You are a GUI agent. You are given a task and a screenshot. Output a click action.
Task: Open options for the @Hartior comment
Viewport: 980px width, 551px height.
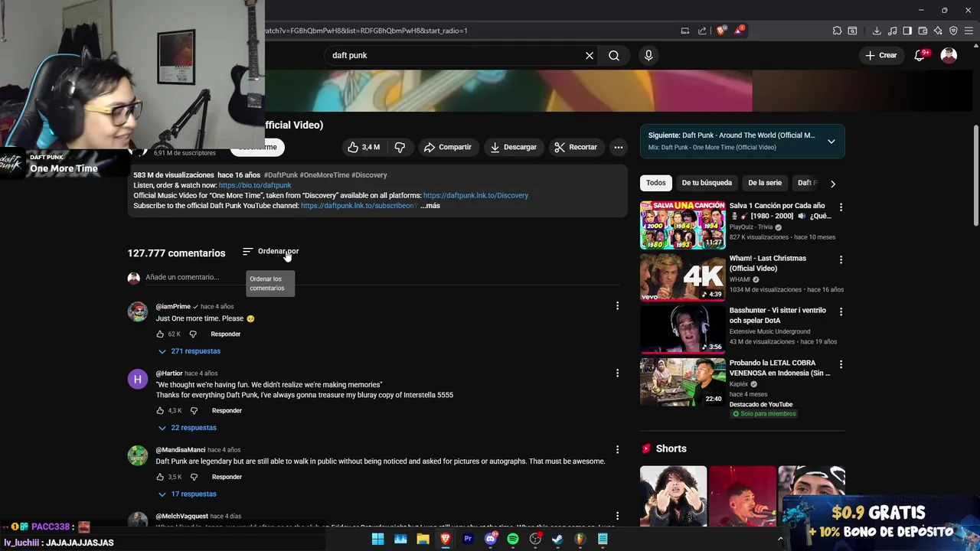[617, 373]
